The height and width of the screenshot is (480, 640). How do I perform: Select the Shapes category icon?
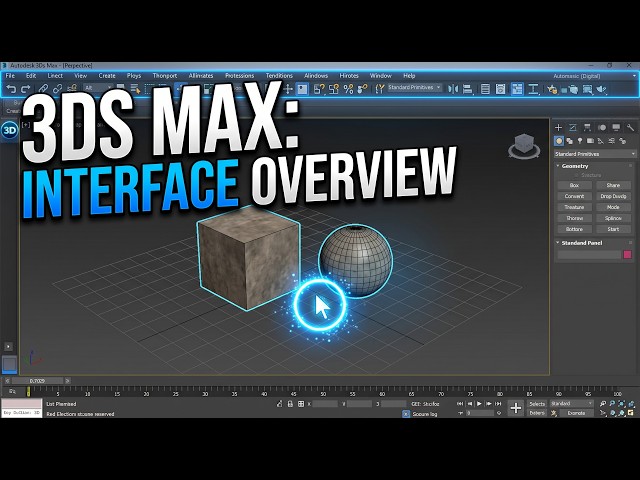(569, 141)
